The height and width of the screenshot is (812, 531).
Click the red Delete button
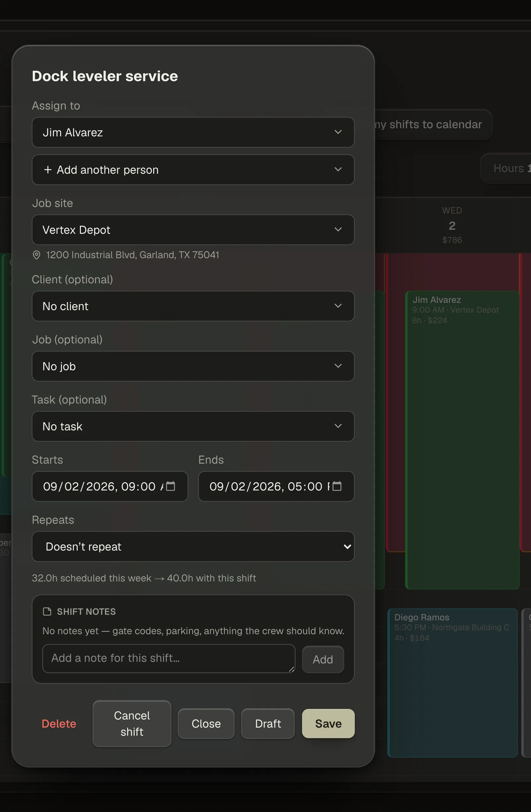click(59, 723)
